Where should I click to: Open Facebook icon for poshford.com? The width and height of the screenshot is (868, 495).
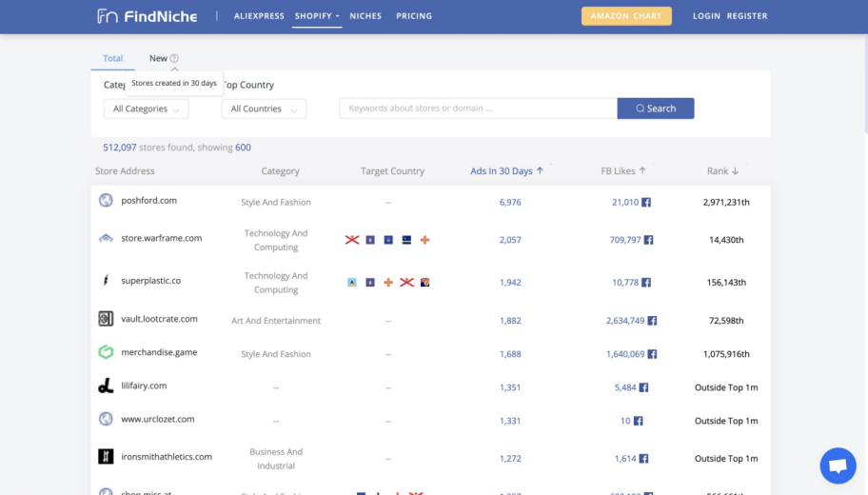[x=646, y=202]
